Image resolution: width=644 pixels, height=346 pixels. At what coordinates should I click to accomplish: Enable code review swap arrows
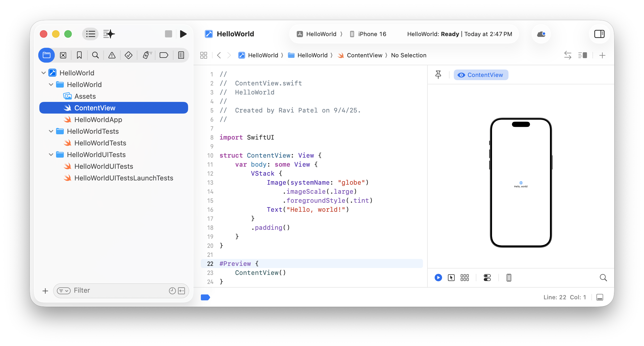pos(568,55)
